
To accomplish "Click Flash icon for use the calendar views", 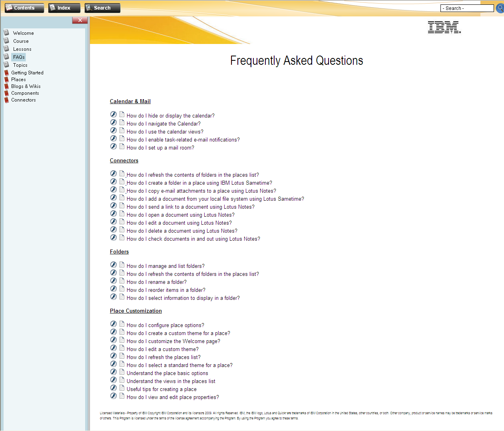I will click(114, 130).
